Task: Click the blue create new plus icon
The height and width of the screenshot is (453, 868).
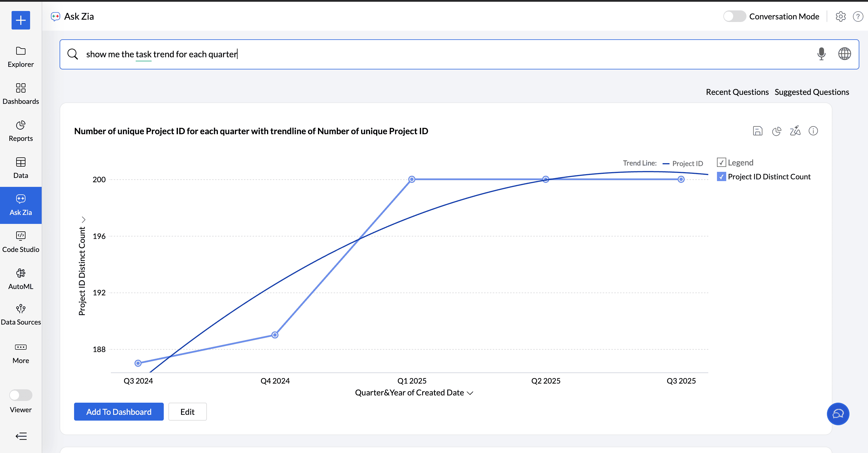Action: pyautogui.click(x=21, y=20)
